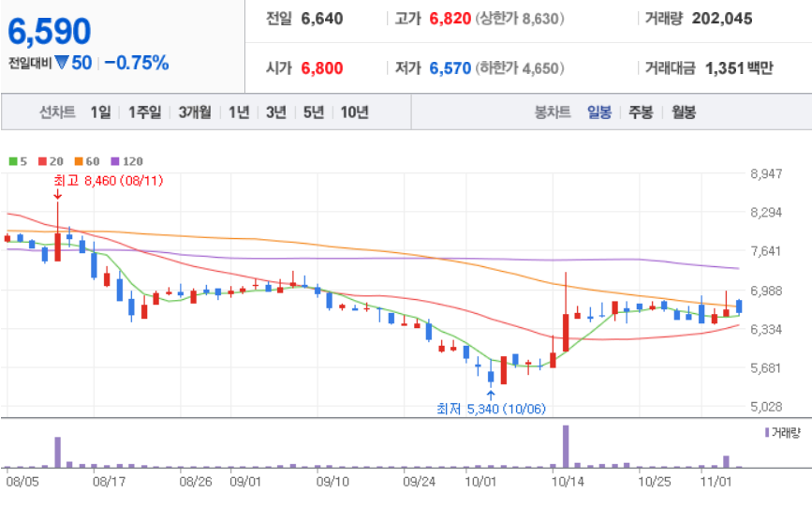Click the 상한가 8,630 text
The height and width of the screenshot is (508, 812).
(520, 19)
